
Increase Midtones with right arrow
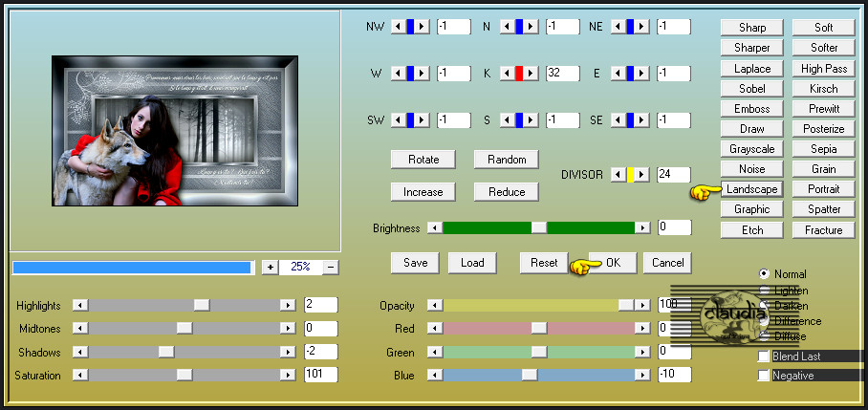coord(288,329)
